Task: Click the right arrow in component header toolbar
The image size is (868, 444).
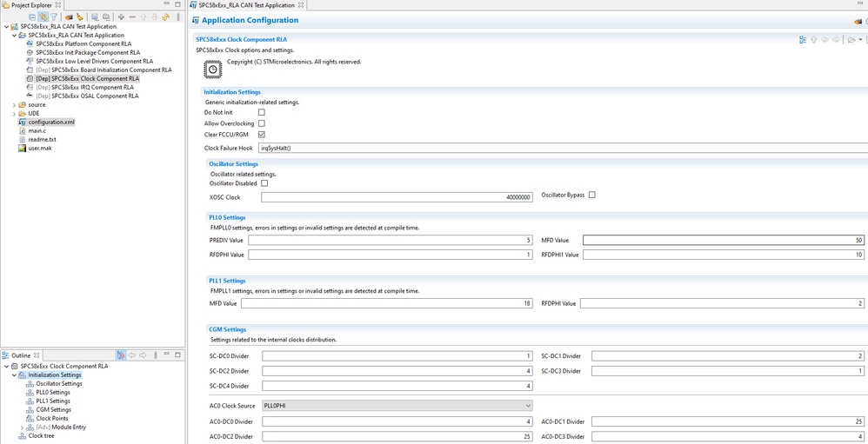Action: (x=836, y=40)
